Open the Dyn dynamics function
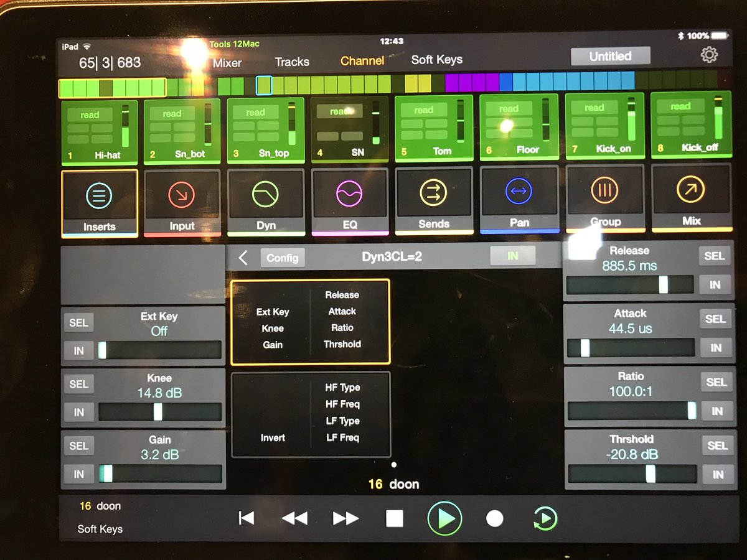The image size is (747, 560). (266, 202)
